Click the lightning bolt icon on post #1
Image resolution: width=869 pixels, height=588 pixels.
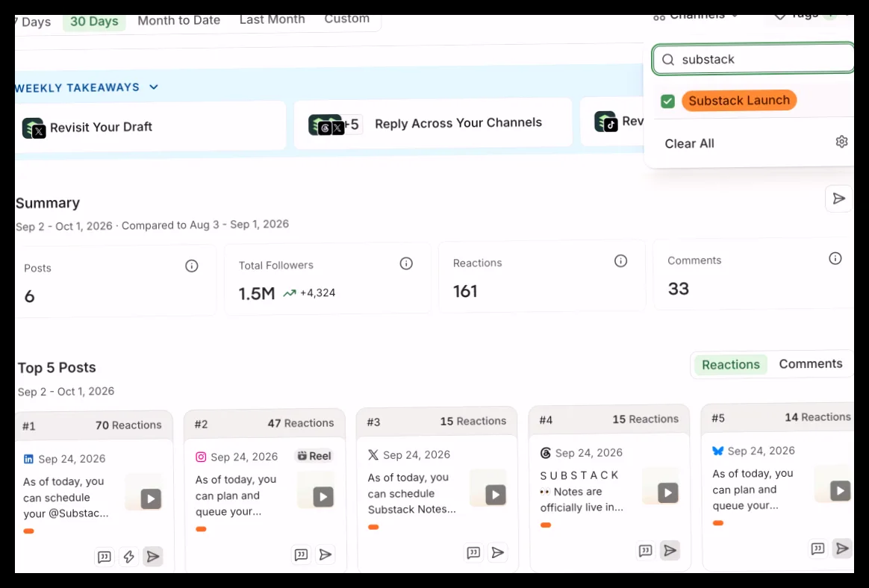[128, 557]
